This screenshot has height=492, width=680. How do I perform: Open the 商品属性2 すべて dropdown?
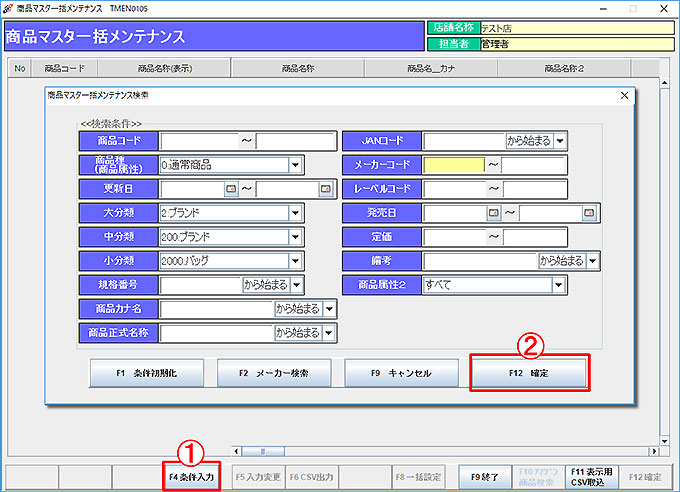pos(558,285)
